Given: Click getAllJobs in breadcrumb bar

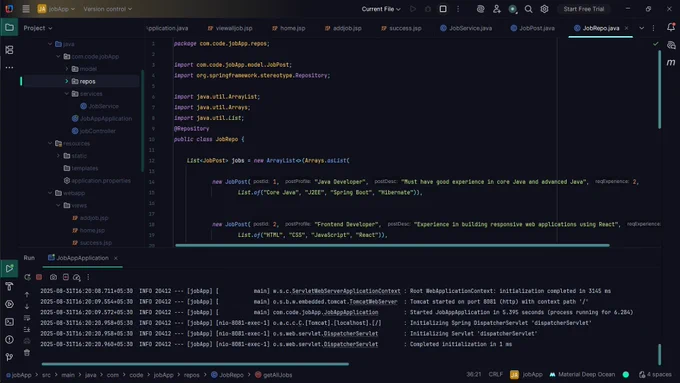Looking at the screenshot, I should click(274, 375).
